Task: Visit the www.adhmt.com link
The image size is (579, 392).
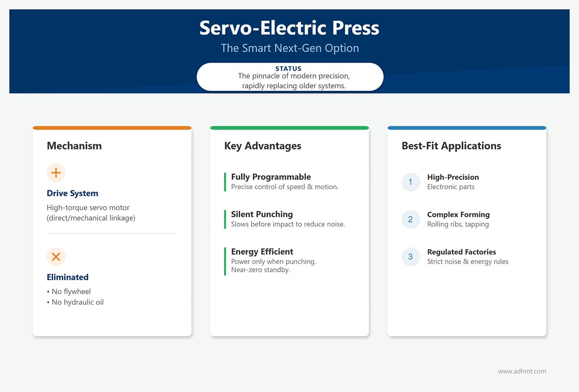Action: pos(522,371)
